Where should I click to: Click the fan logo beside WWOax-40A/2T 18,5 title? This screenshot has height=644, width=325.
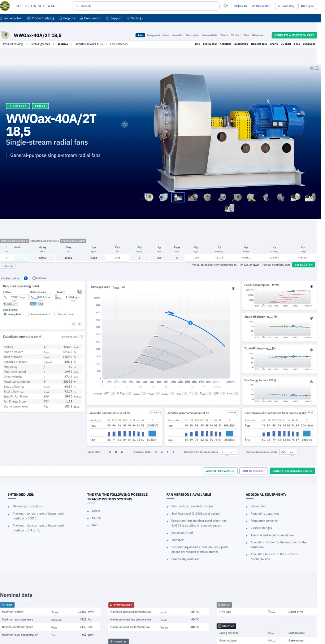(5, 35)
